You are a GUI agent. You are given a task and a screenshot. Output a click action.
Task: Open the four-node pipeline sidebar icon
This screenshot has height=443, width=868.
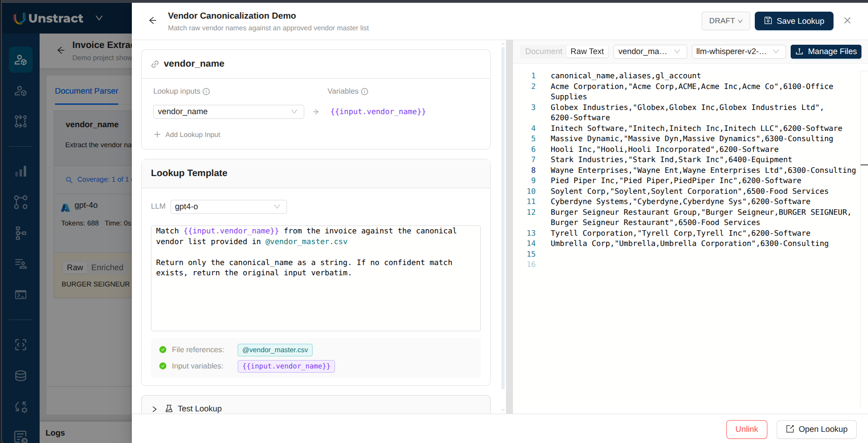(21, 121)
